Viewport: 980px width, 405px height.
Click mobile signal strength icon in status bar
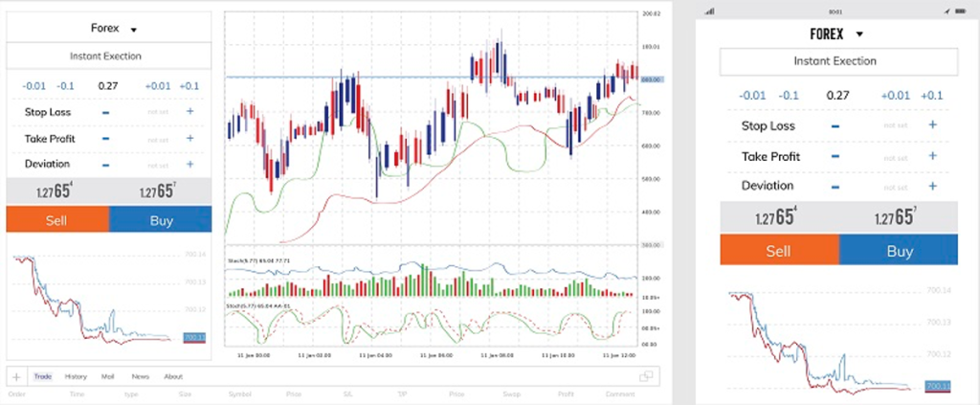709,11
